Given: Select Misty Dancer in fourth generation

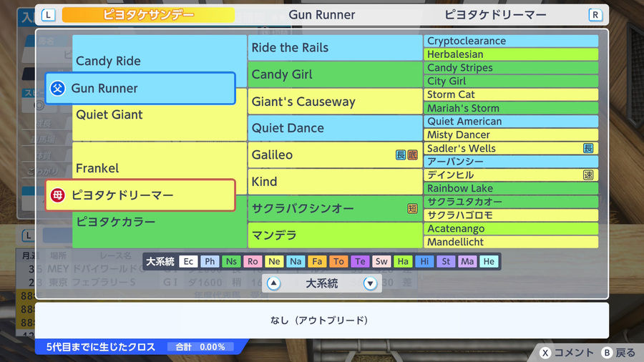Looking at the screenshot, I should tap(511, 134).
